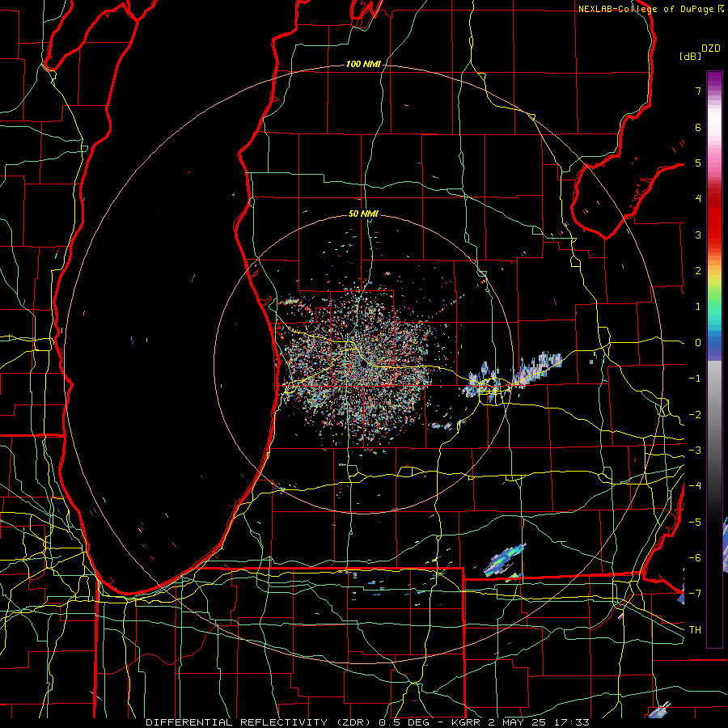Select the 50 NMI range ring label
Screen dimensions: 728x728
pos(363,214)
